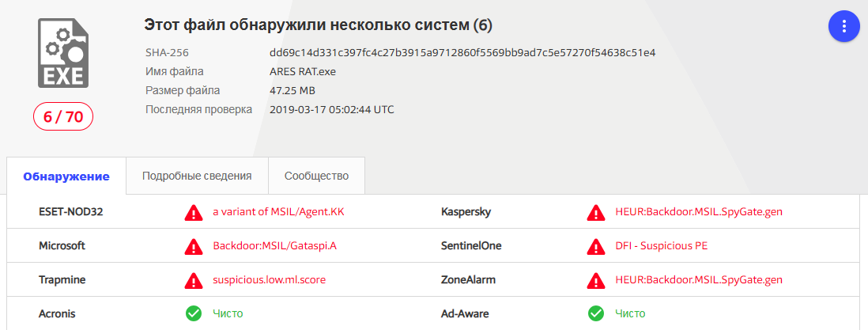
Task: Open the Подробные сведения tab
Action: [x=197, y=176]
